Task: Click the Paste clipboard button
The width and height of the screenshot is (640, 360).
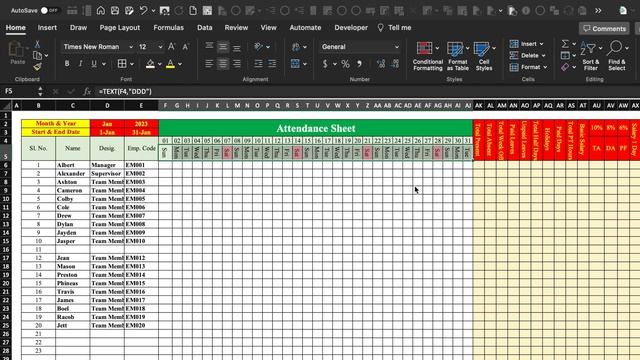Action: pyautogui.click(x=17, y=53)
